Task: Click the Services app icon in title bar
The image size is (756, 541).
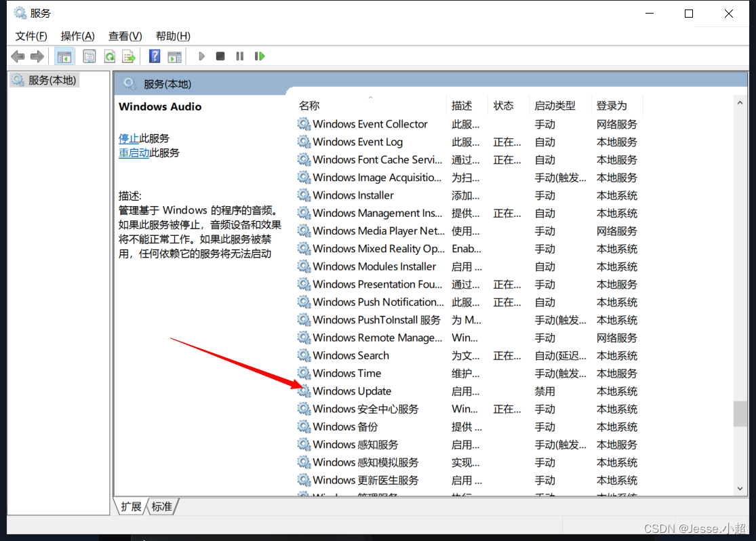Action: click(x=20, y=13)
